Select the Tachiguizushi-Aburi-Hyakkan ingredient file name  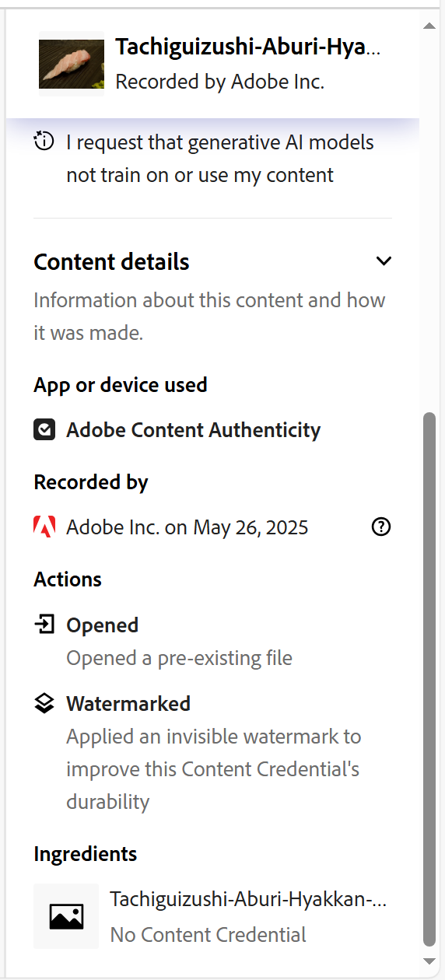[249, 900]
